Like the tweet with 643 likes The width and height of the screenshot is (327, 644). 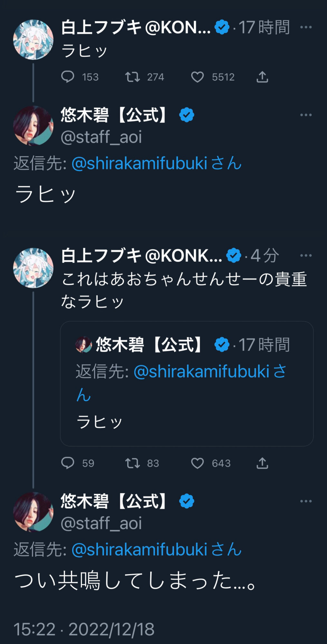197,463
